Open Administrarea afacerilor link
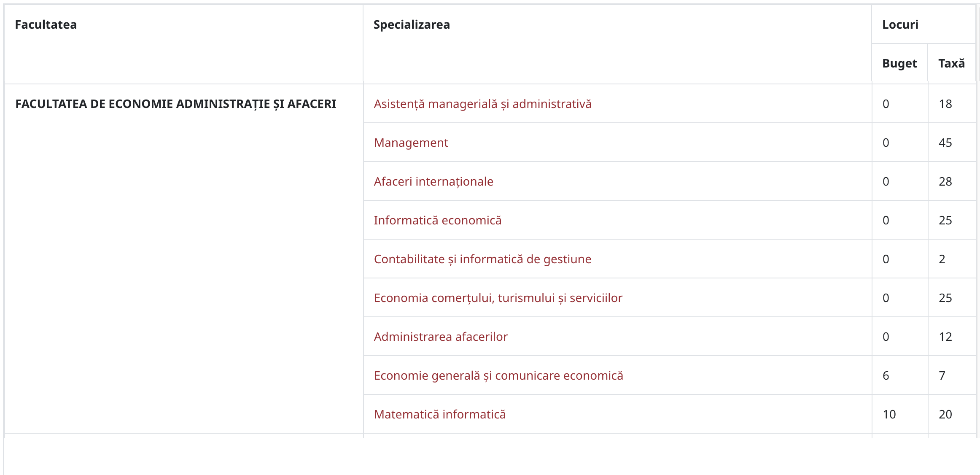 (x=441, y=337)
